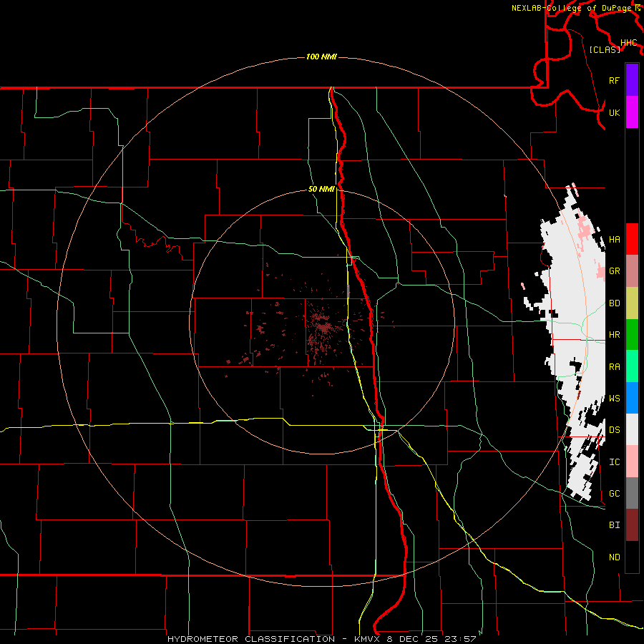Click the RA legend label
Viewport: 644px width, 644px height.
pos(614,366)
